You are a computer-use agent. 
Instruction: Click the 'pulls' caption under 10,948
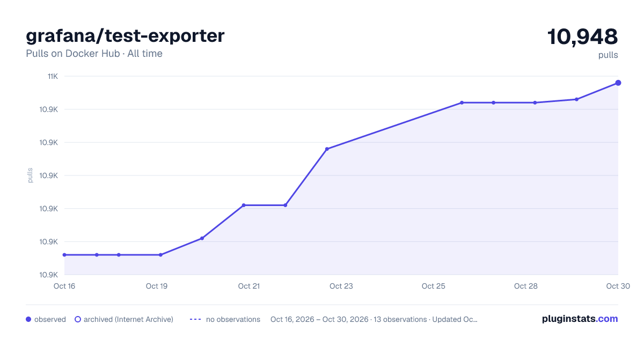click(609, 55)
